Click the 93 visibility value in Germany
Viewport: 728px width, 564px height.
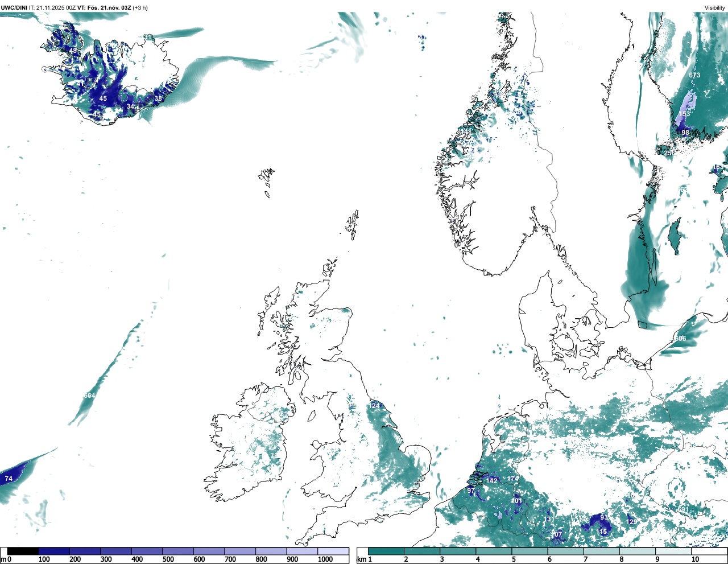tap(604, 517)
